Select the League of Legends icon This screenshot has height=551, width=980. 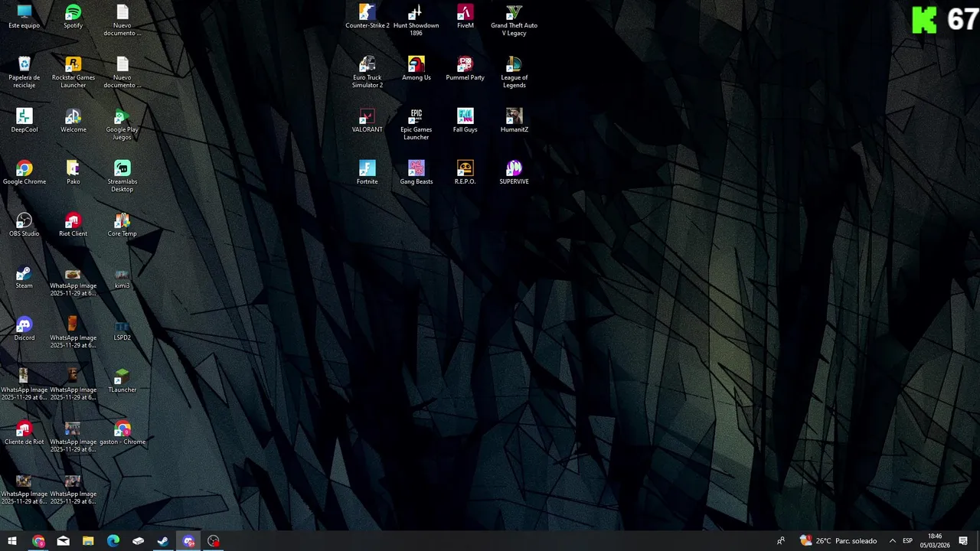pyautogui.click(x=514, y=73)
